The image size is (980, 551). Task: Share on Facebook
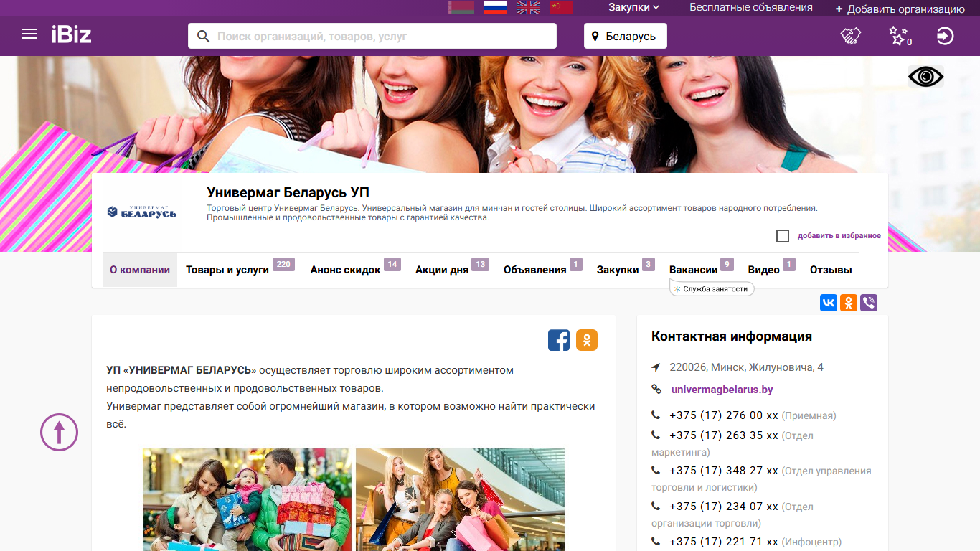pyautogui.click(x=559, y=340)
